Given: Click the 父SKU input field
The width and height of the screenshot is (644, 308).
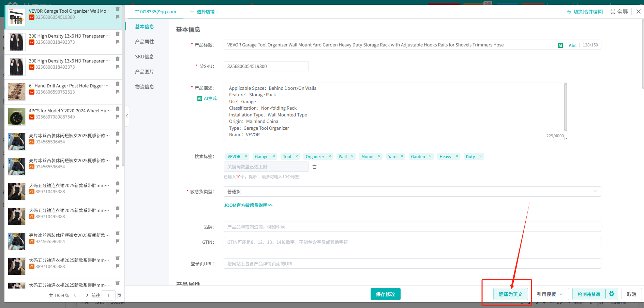Looking at the screenshot, I should (266, 66).
